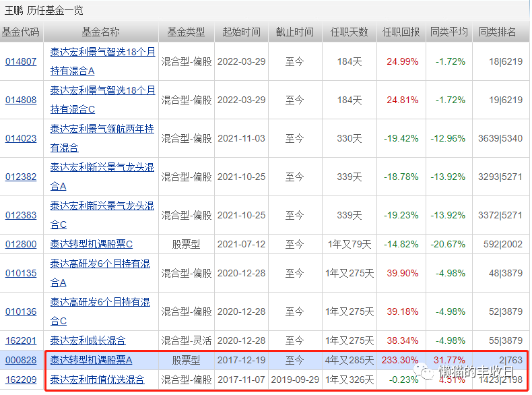
Task: Select the 24.99% return value
Action: click(x=403, y=61)
